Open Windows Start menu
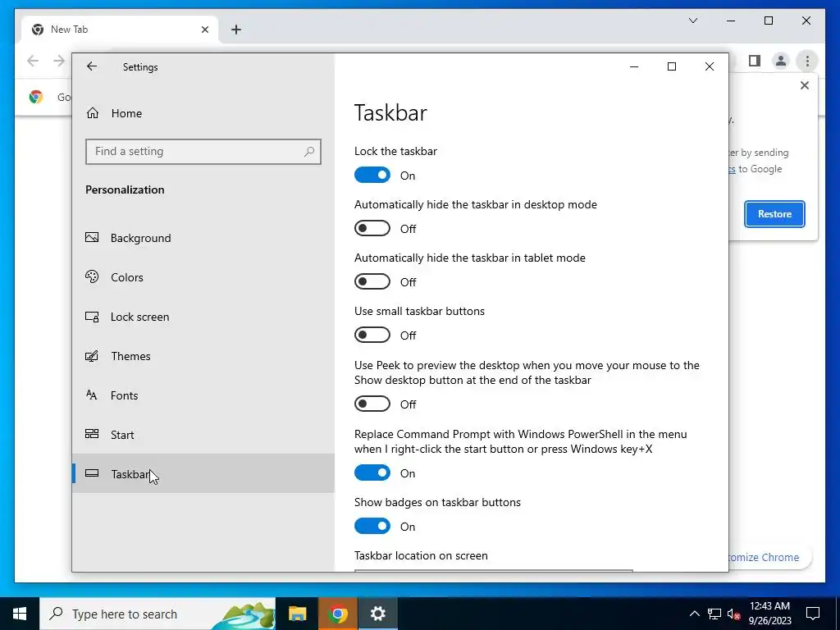This screenshot has width=840, height=630. (x=20, y=614)
